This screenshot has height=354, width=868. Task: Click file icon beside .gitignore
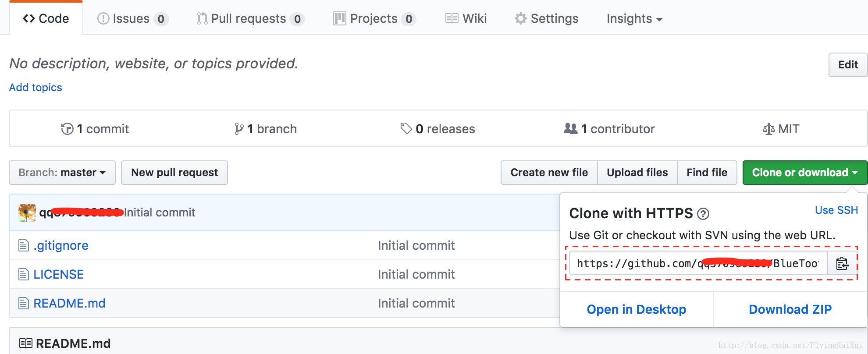24,245
